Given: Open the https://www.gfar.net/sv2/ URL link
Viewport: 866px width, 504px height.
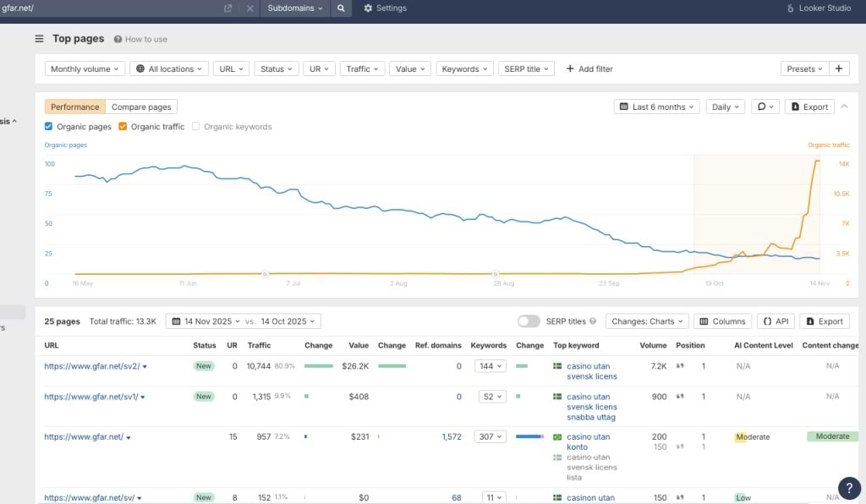Looking at the screenshot, I should pos(91,366).
